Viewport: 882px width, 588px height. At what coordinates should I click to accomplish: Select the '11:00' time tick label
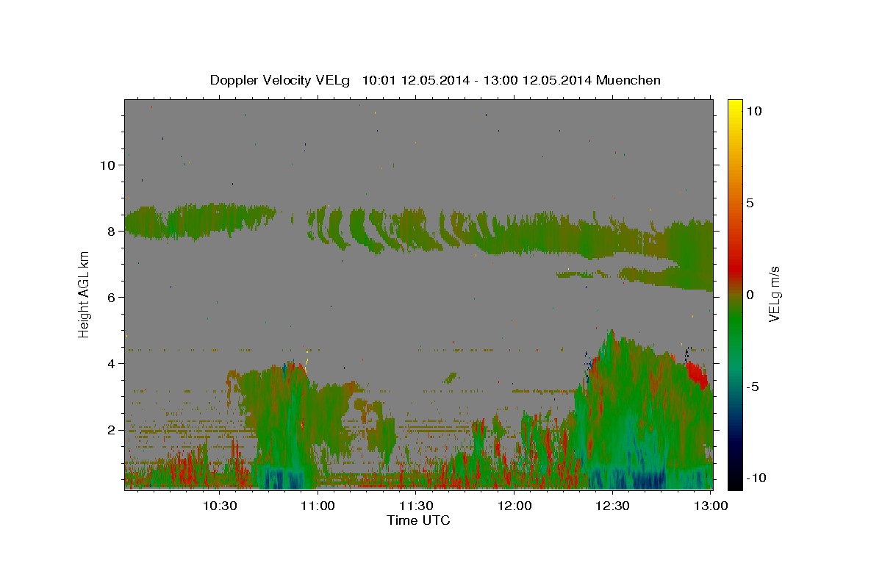pos(318,506)
